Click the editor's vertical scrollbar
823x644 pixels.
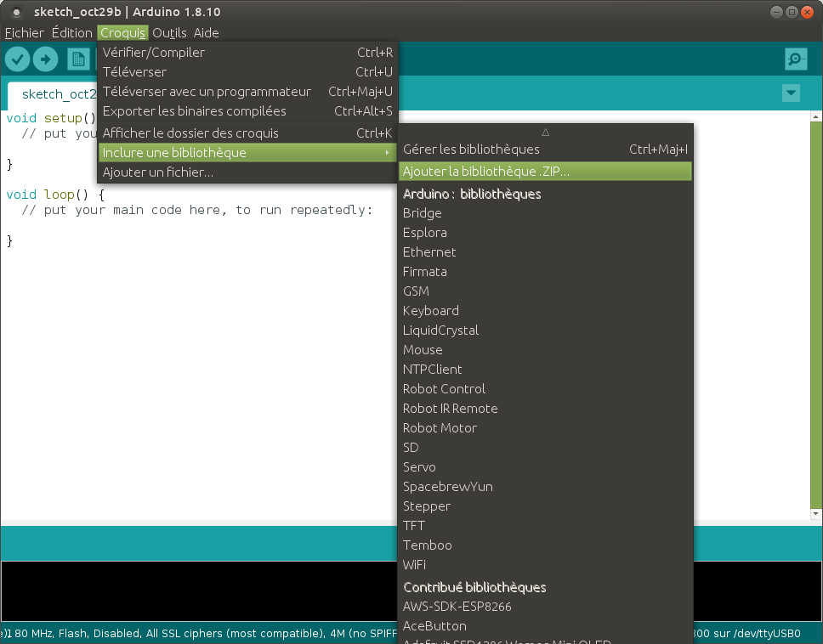816,314
